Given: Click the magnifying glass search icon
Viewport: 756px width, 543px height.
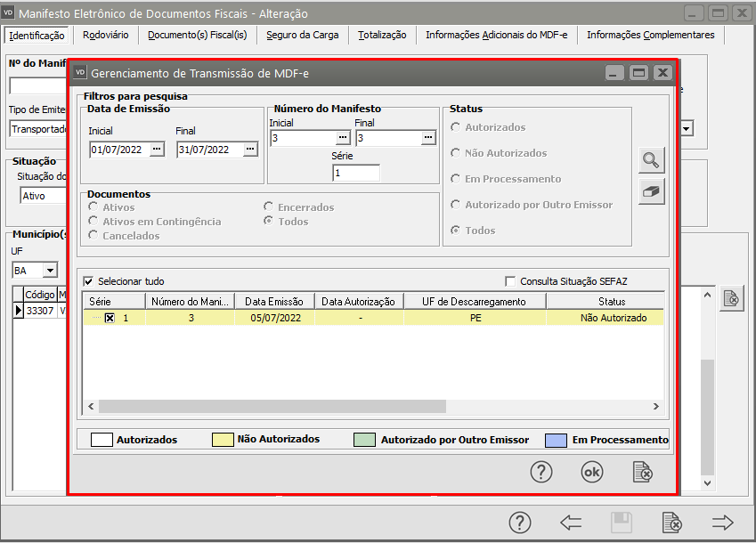Looking at the screenshot, I should click(x=653, y=160).
